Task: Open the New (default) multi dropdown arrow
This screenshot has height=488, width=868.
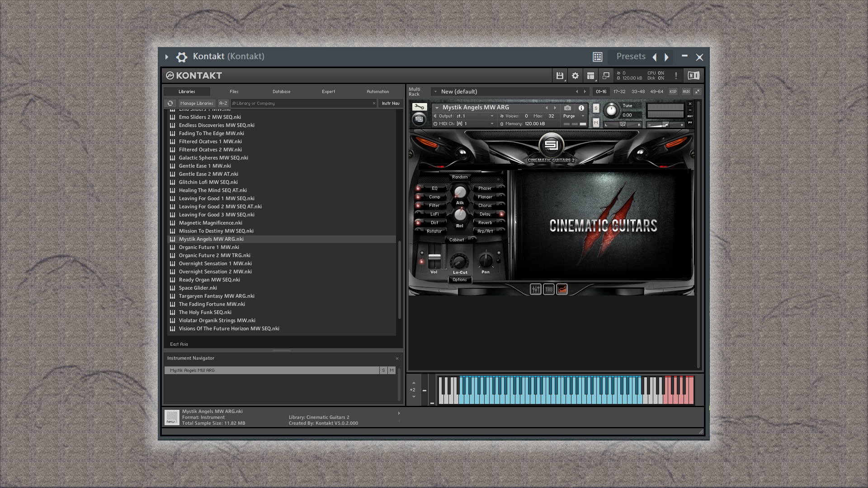Action: pyautogui.click(x=435, y=92)
